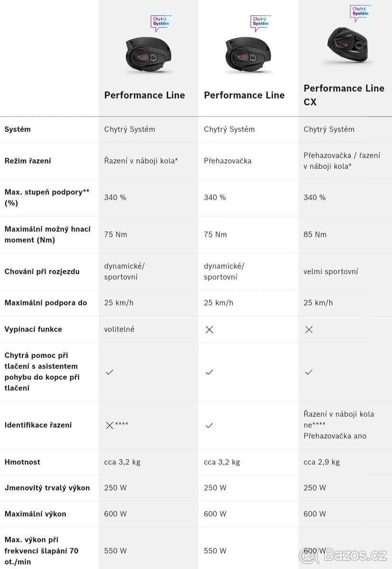Click the cross icon under Vypínací funkce, middle column

[x=209, y=330]
